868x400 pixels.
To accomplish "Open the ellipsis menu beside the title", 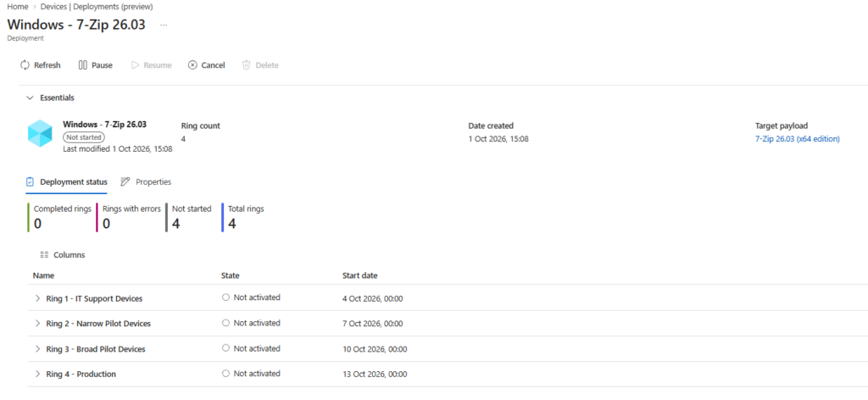I will pos(164,25).
